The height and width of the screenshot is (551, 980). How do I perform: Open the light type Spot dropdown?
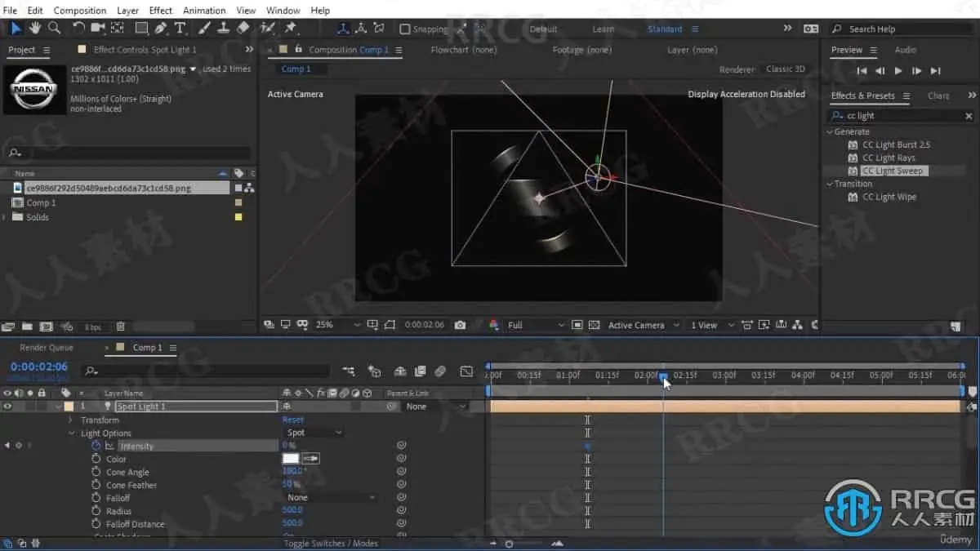tap(313, 433)
